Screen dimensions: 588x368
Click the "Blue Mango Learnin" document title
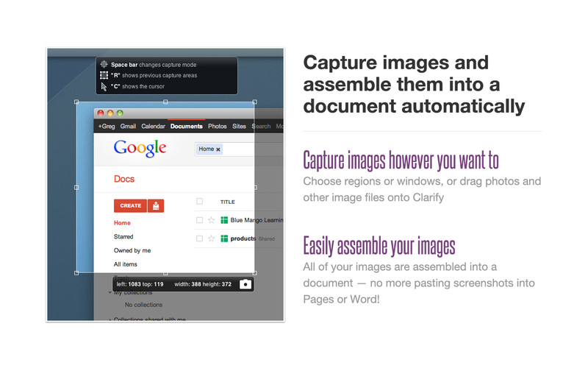[257, 220]
